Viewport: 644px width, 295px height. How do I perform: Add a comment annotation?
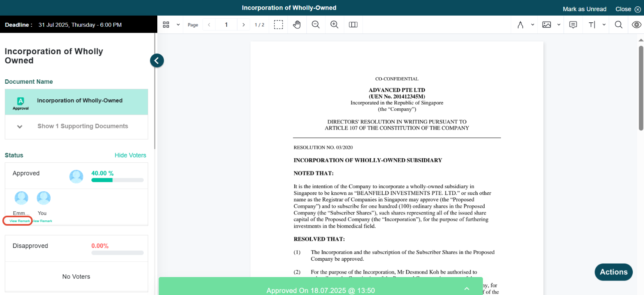pos(573,25)
